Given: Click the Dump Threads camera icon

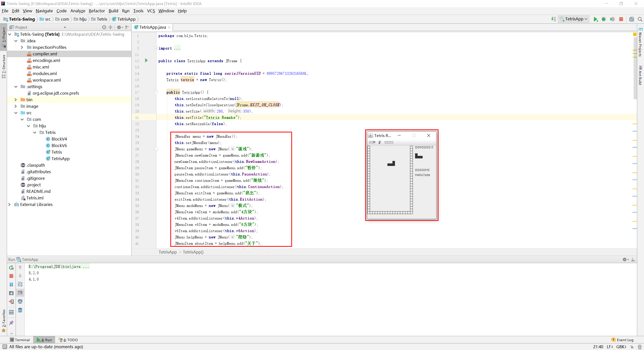Looking at the screenshot, I should click(x=11, y=293).
